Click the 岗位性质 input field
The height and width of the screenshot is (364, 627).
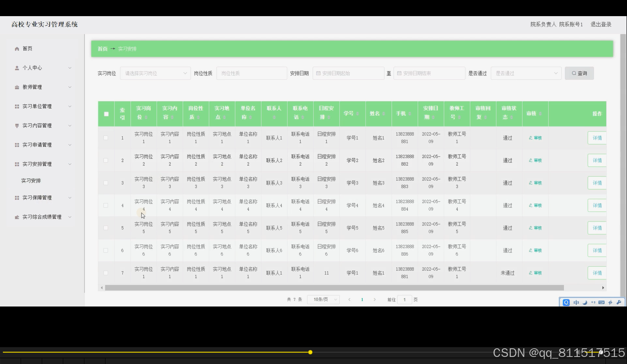(x=251, y=73)
